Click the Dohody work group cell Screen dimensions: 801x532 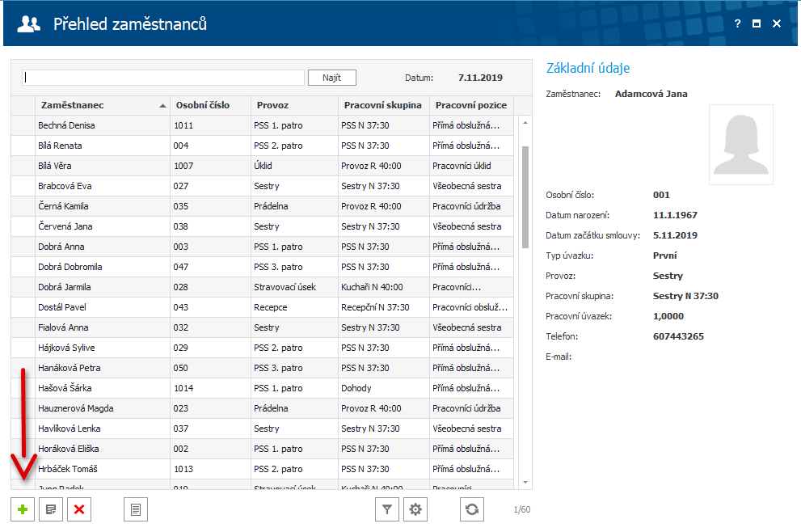384,388
